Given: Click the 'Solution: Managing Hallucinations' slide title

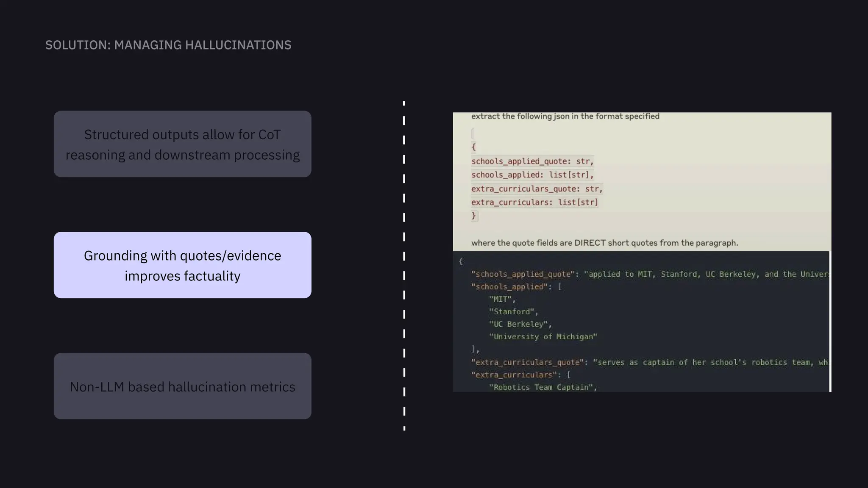Looking at the screenshot, I should click(x=168, y=45).
